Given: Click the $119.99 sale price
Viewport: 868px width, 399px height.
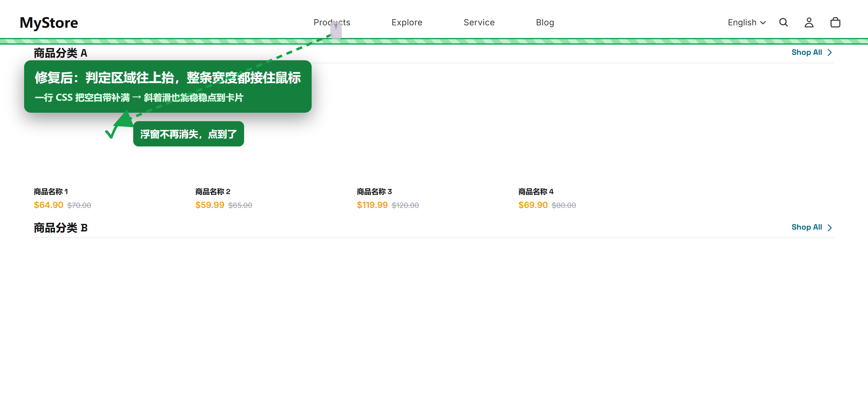Looking at the screenshot, I should [372, 205].
